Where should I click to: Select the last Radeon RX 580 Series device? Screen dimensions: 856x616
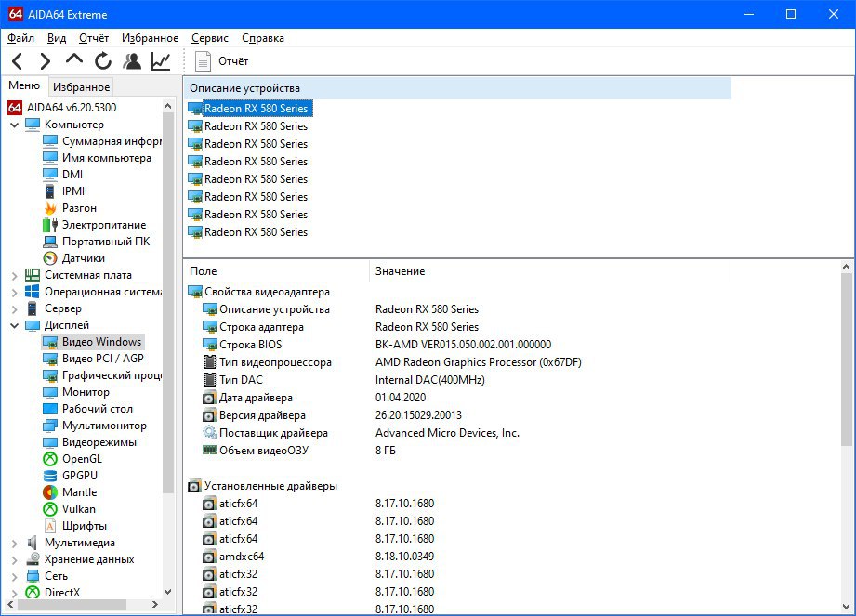(x=248, y=232)
